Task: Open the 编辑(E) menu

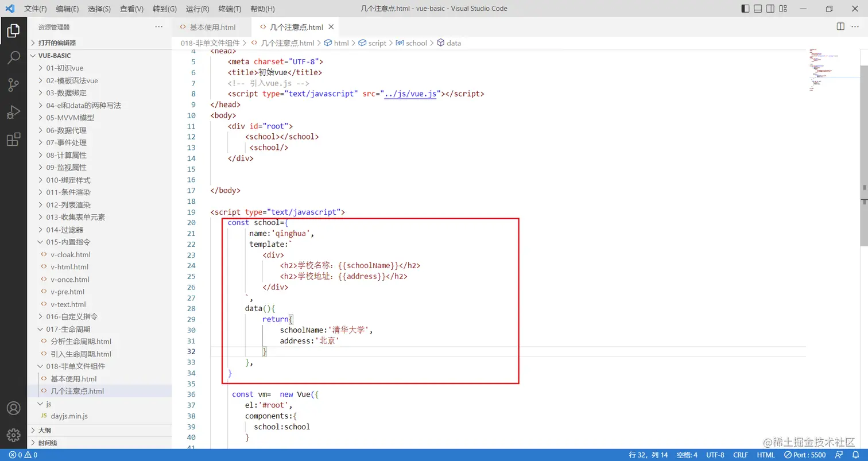Action: click(68, 9)
